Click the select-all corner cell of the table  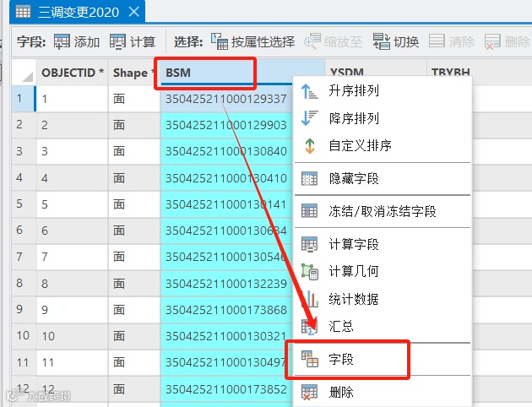tap(24, 73)
